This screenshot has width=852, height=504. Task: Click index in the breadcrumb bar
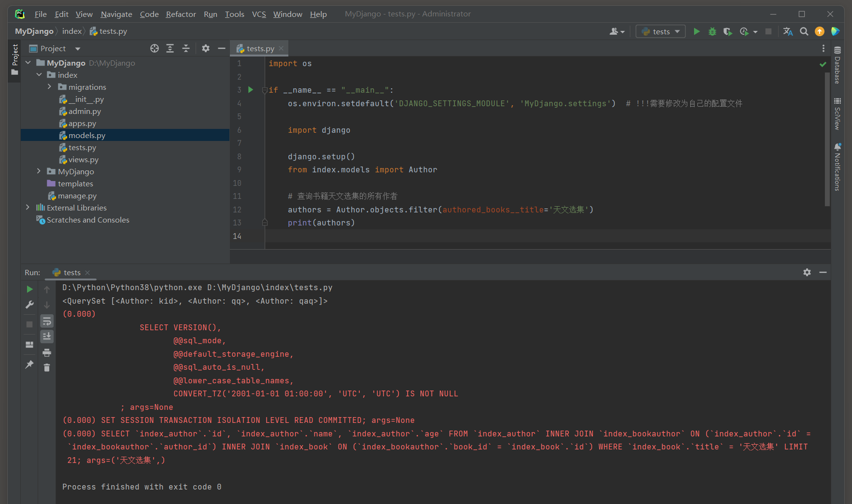pos(72,31)
